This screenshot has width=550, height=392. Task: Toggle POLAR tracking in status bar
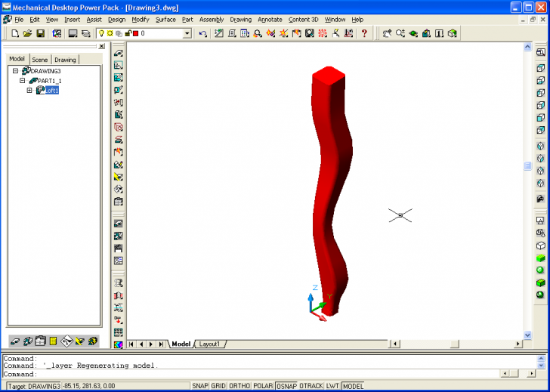(263, 386)
